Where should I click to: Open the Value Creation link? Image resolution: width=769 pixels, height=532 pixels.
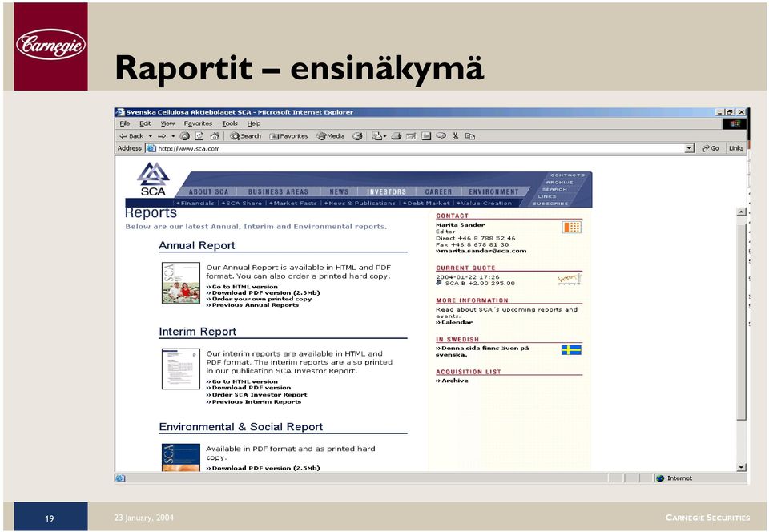pos(485,203)
